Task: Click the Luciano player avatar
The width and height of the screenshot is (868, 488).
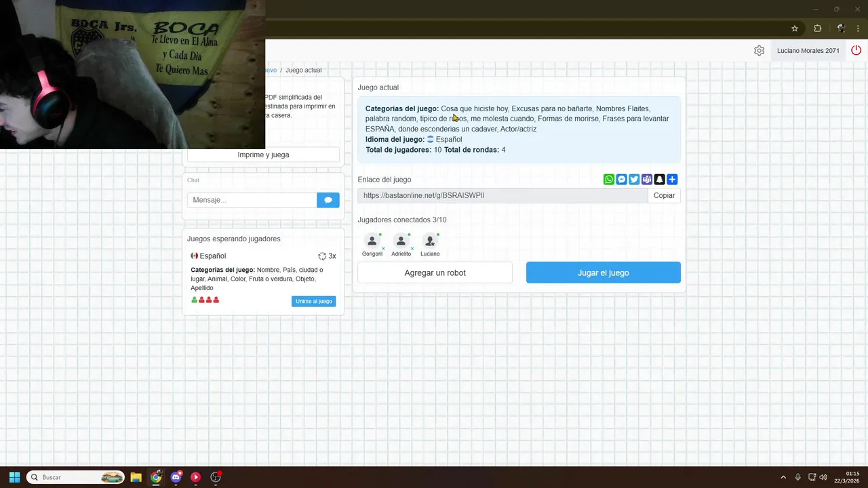Action: click(x=430, y=241)
